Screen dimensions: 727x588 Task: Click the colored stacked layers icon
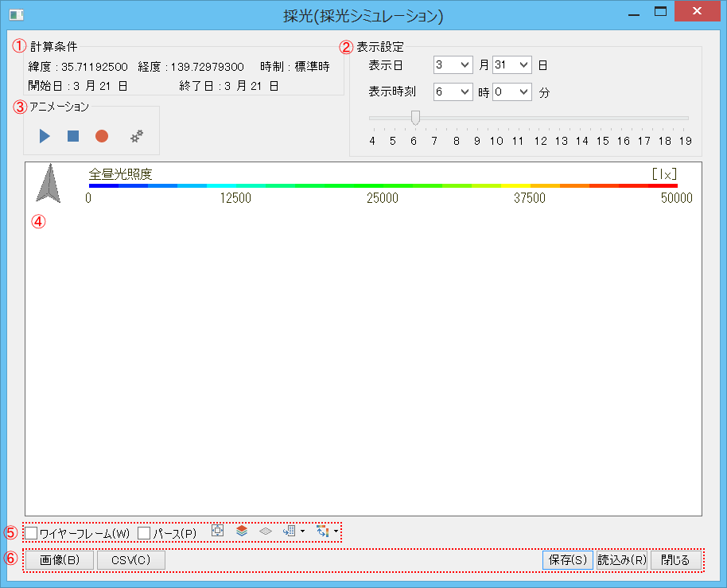point(242,532)
